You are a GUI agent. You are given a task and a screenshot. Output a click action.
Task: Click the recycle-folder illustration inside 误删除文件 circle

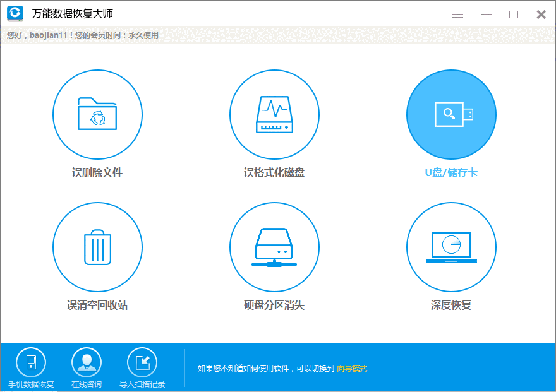tap(97, 114)
